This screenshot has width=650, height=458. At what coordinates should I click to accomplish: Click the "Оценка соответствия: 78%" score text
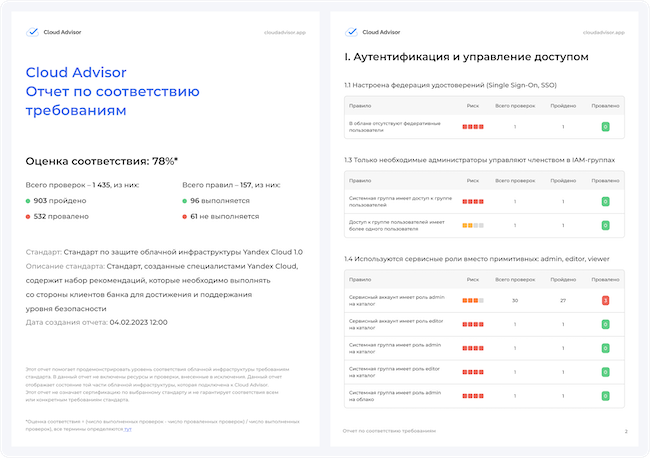(x=101, y=160)
